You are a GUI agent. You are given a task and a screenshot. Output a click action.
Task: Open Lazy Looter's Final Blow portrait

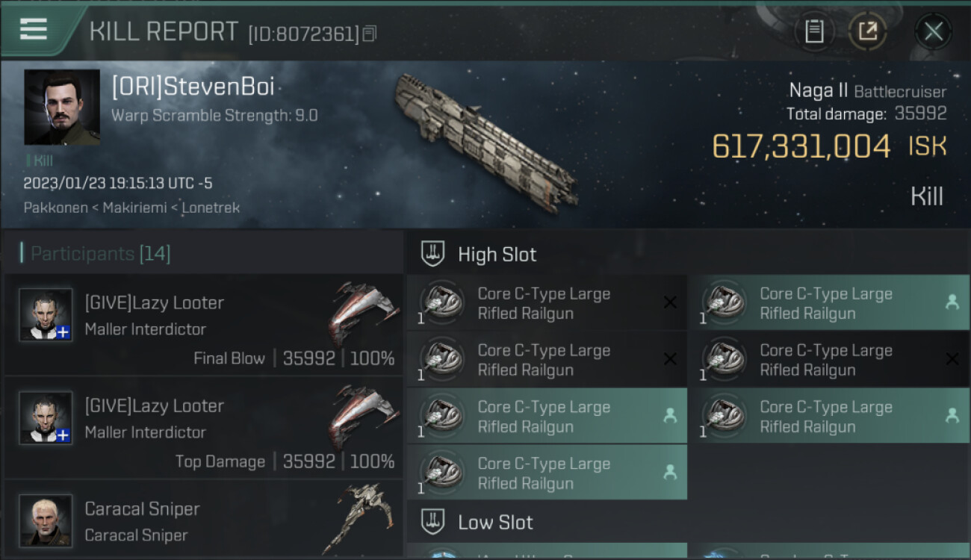click(x=46, y=314)
